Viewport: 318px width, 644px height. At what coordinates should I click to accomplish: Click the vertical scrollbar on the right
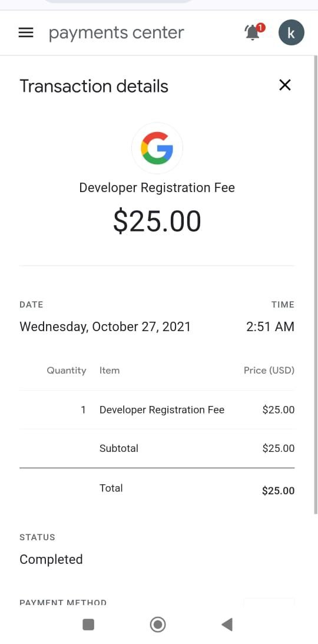point(316,283)
